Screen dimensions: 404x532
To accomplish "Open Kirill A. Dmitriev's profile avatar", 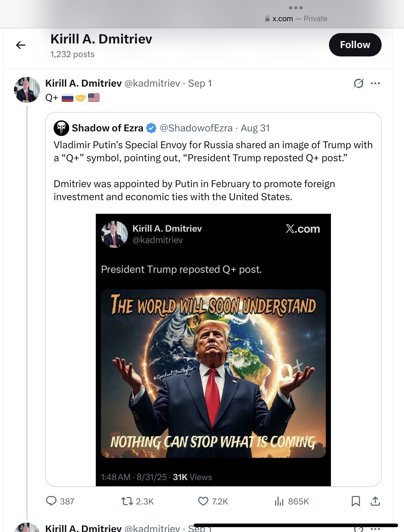I will (x=27, y=90).
